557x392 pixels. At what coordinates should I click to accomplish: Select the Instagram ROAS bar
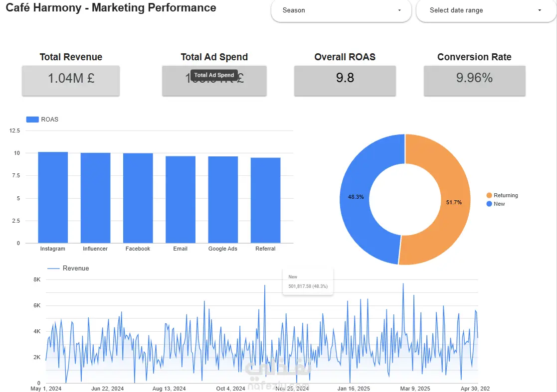click(x=53, y=198)
